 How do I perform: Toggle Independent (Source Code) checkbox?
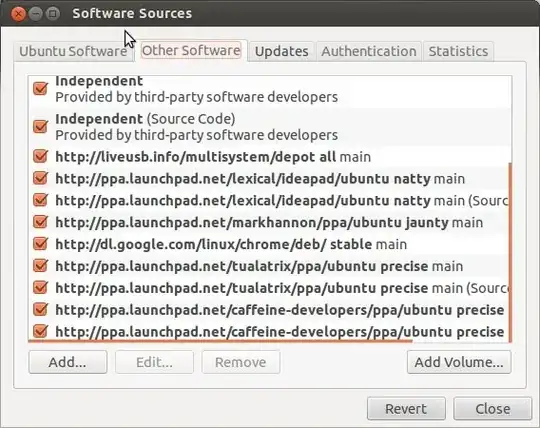pos(40,126)
